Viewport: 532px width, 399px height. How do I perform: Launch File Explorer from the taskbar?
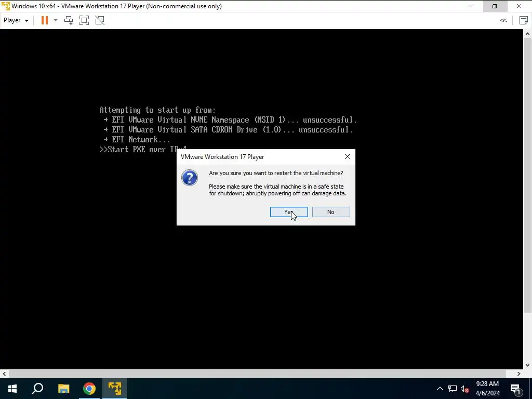pos(63,389)
